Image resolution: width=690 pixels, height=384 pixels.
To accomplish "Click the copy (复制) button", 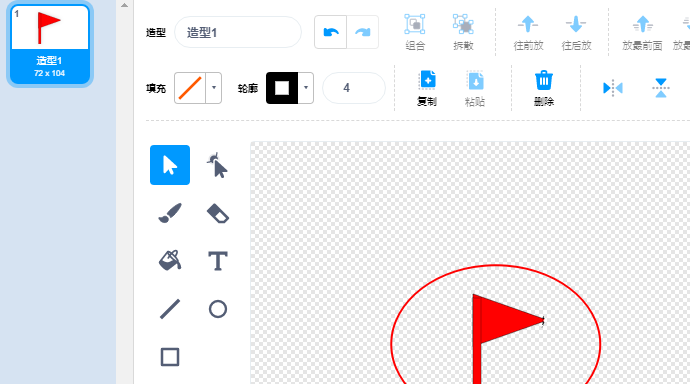I will 427,88.
